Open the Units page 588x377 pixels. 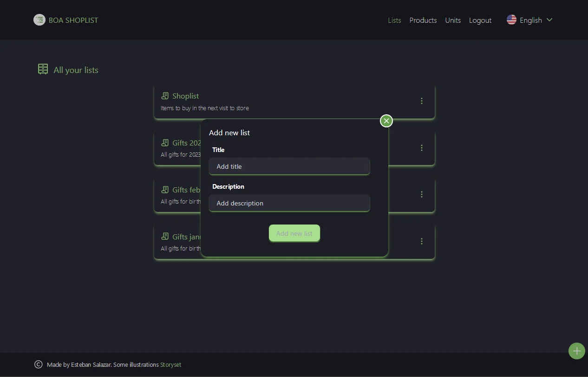[453, 20]
